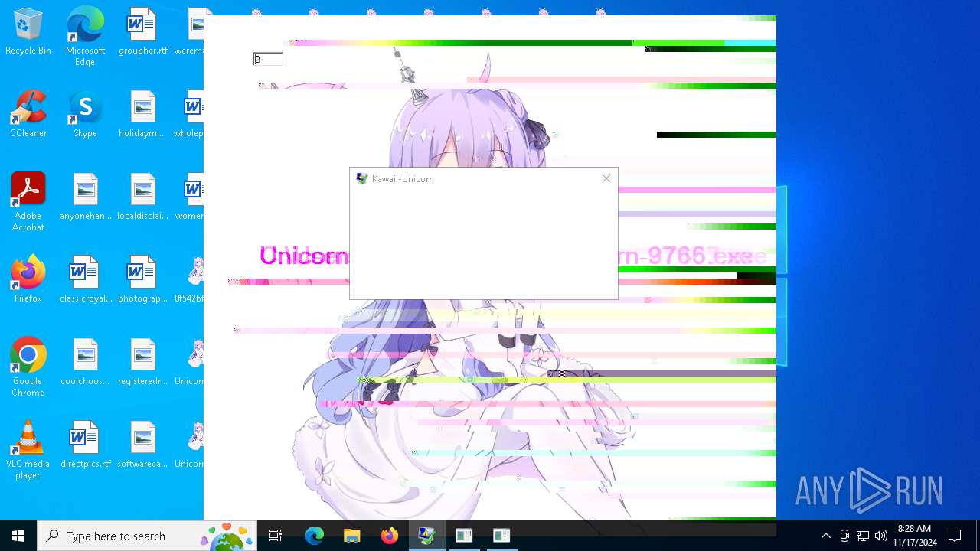Viewport: 980px width, 551px height.
Task: Open Skype desktop shortcut
Action: tap(85, 114)
